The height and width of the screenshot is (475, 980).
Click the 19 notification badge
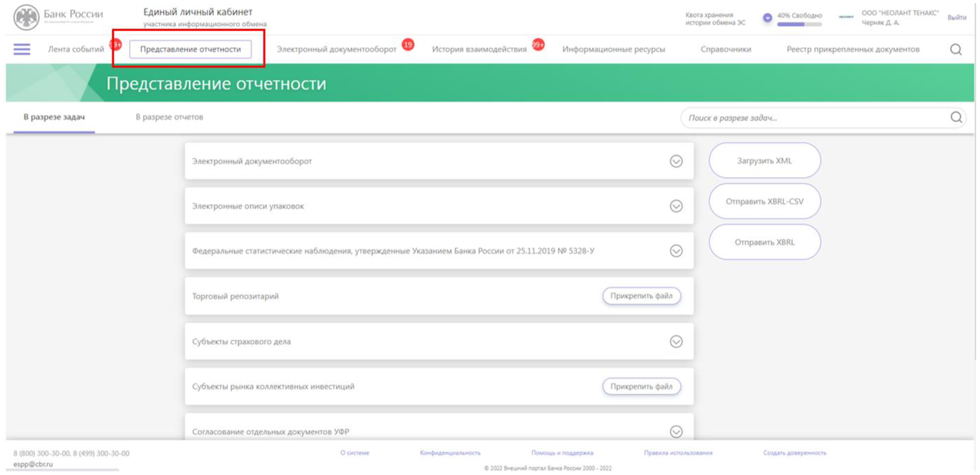pos(408,44)
